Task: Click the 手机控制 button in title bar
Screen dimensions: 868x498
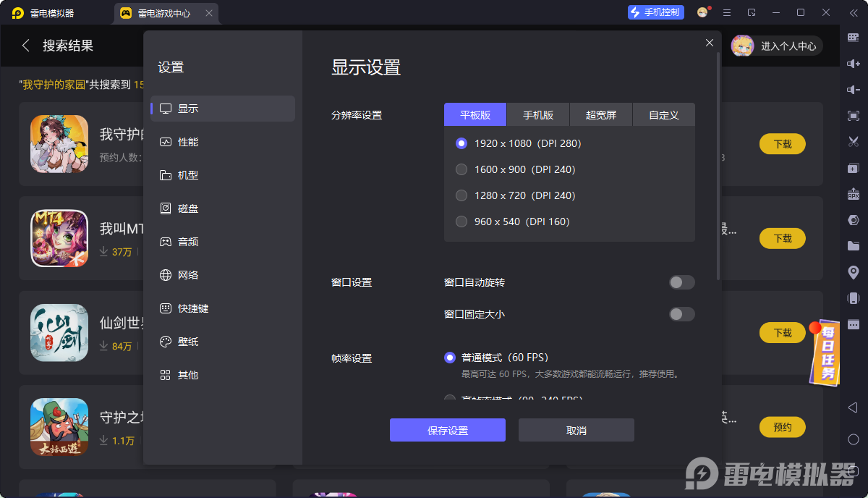Action: (656, 12)
